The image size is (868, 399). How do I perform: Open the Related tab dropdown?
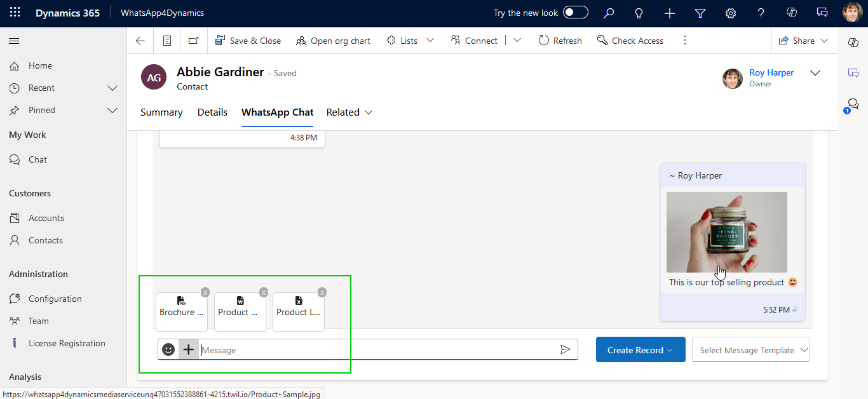[349, 112]
